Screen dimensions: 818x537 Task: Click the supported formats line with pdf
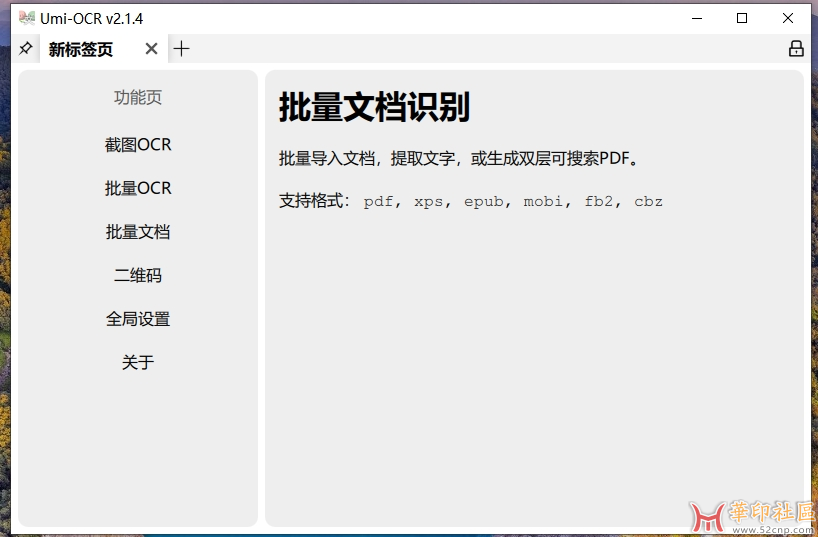pos(471,201)
